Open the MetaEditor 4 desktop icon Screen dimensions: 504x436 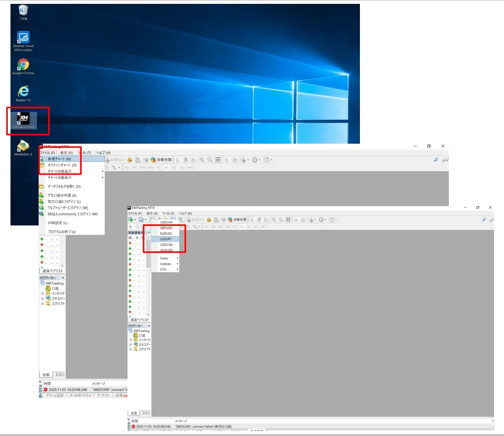coord(23,148)
